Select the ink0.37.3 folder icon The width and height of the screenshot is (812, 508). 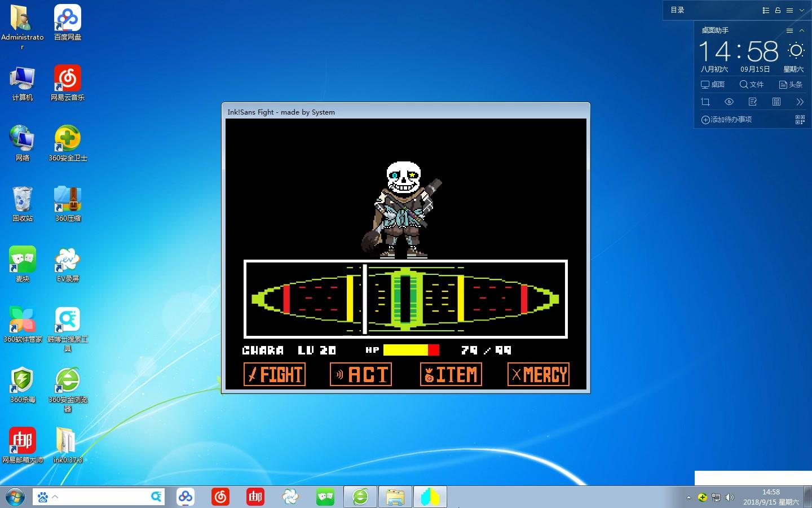coord(68,445)
